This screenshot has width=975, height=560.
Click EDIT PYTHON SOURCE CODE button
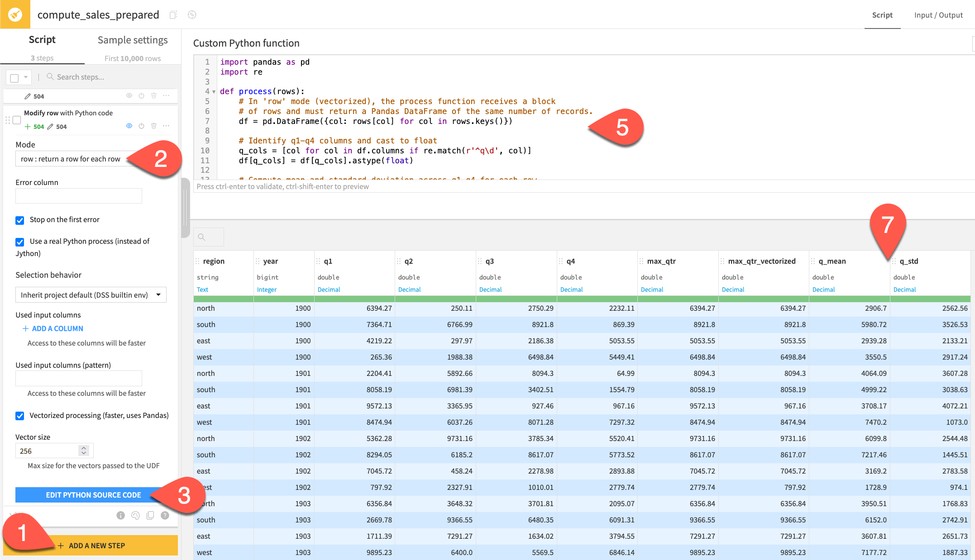[93, 495]
